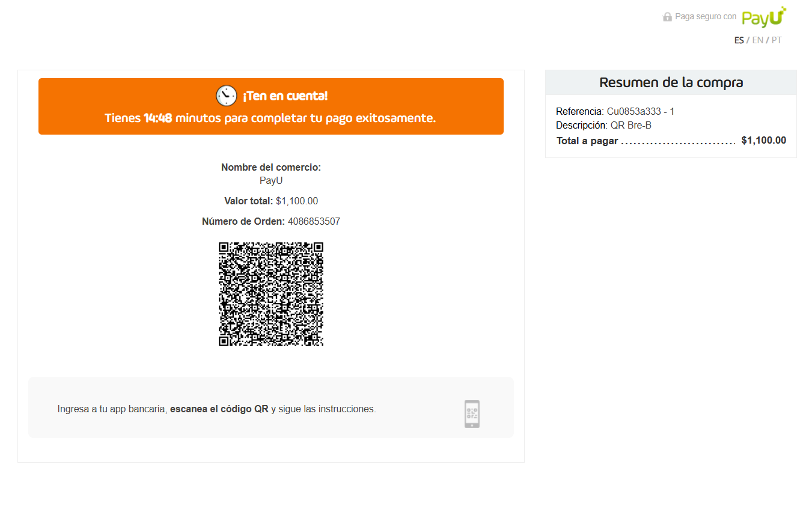This screenshot has height=509, width=812.
Task: Click the 'QR Bre-B' description text
Action: (x=630, y=126)
